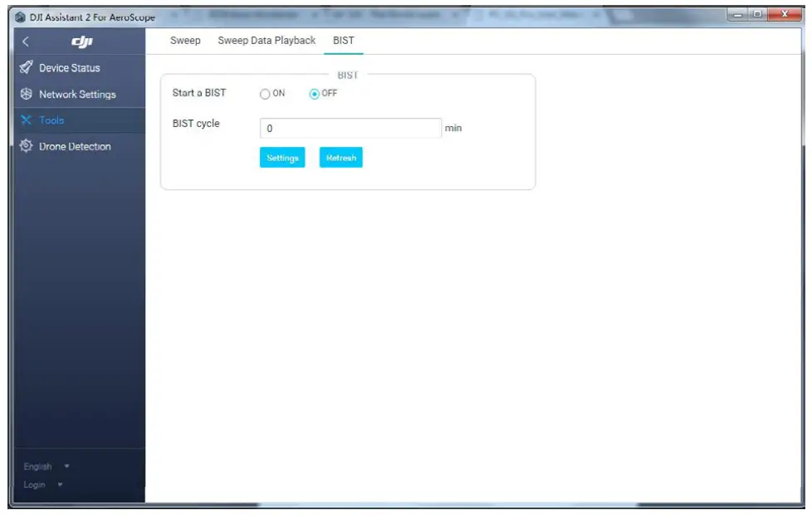The width and height of the screenshot is (812, 515).
Task: Click the Network Settings globe icon
Action: tap(26, 94)
